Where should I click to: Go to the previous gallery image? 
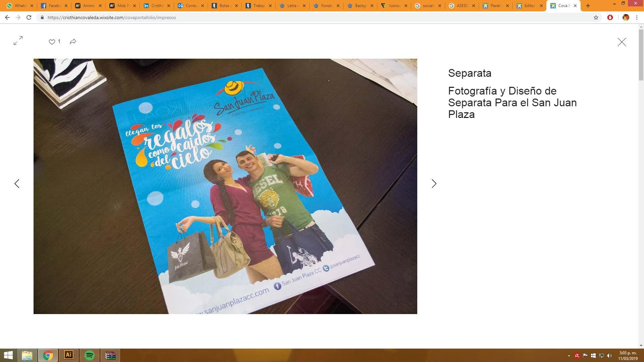[17, 183]
